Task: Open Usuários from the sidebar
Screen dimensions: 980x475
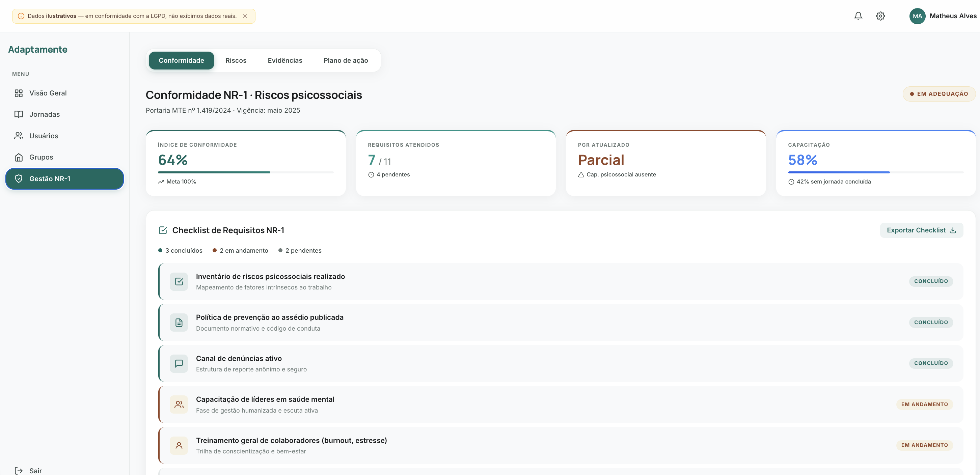Action: point(65,136)
